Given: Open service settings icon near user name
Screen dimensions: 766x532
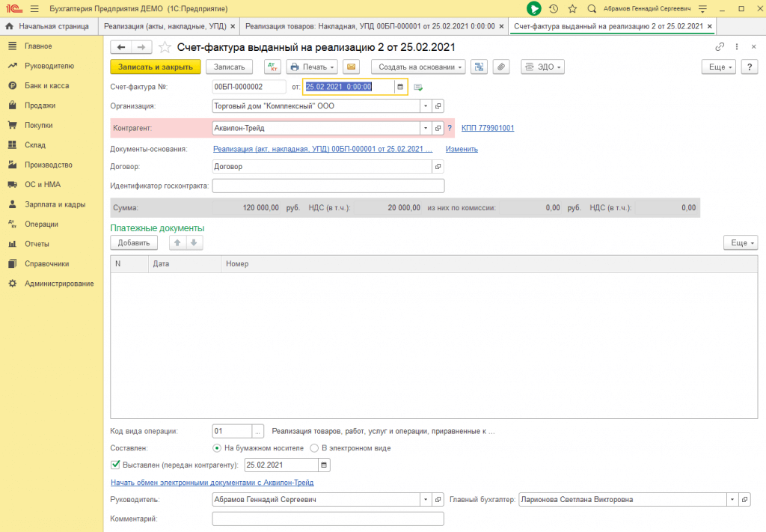Looking at the screenshot, I should point(702,9).
